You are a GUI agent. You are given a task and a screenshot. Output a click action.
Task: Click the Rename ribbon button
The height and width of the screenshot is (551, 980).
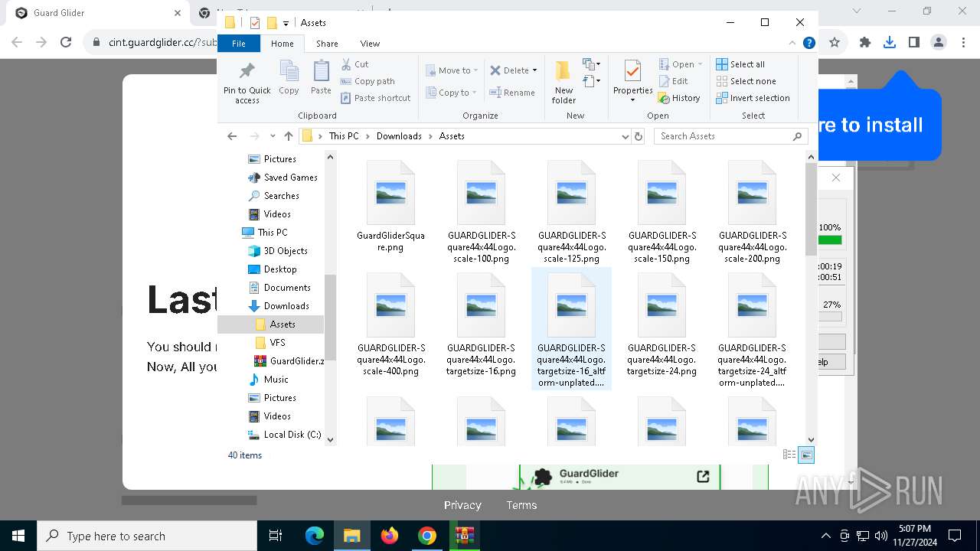pos(512,93)
